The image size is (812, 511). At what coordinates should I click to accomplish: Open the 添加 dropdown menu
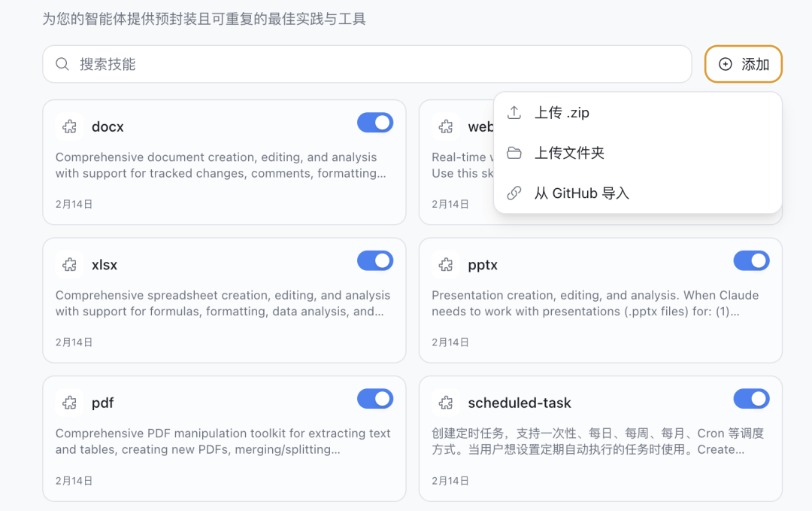click(743, 64)
